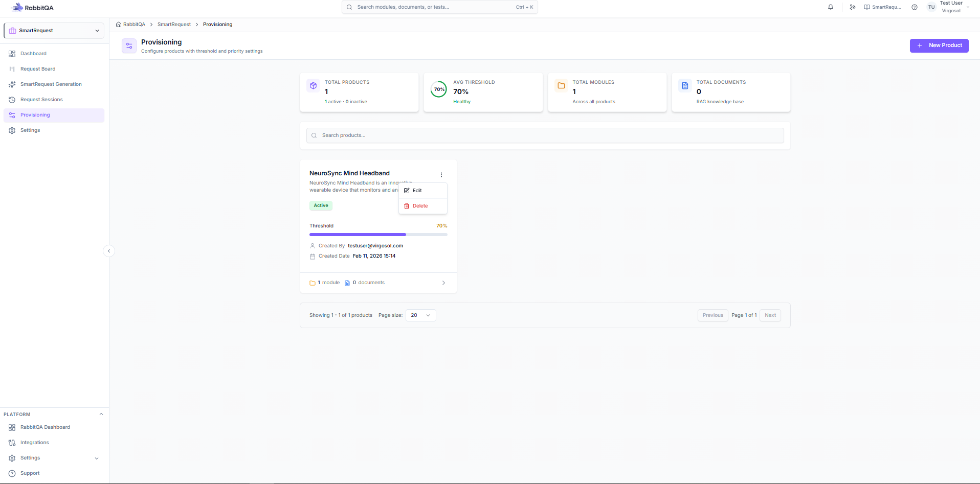
Task: Open the notifications bell icon
Action: tap(831, 7)
